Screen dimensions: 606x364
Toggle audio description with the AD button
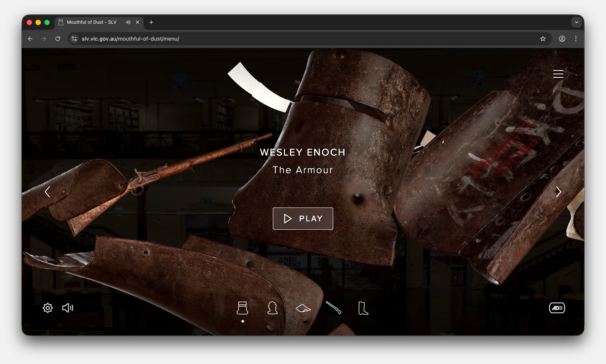557,308
